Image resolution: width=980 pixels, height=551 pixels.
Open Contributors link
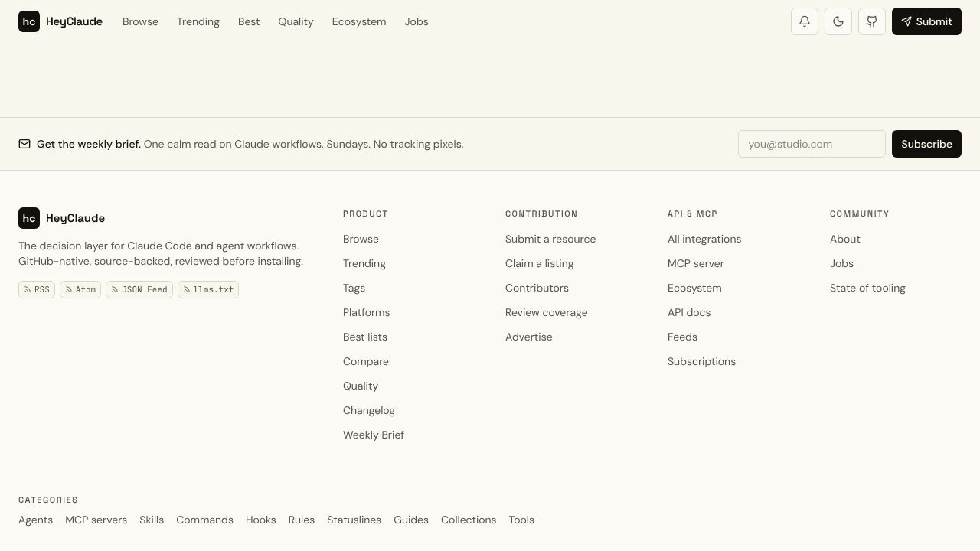coord(537,288)
